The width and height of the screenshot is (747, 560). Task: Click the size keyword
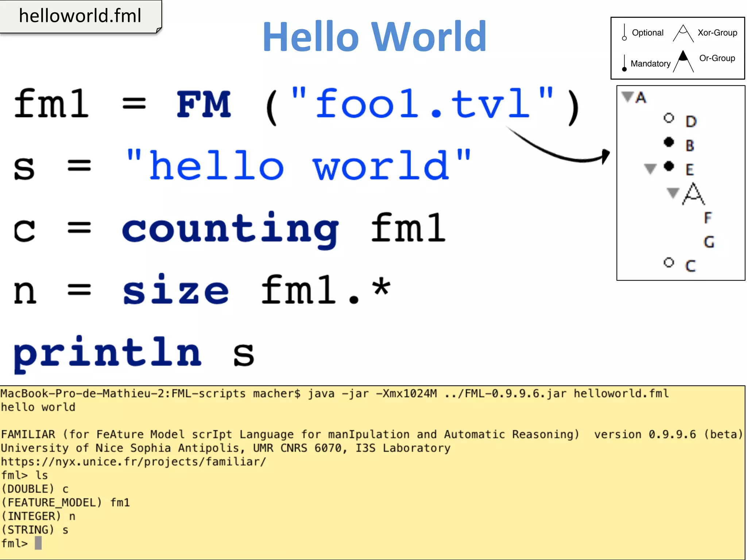pyautogui.click(x=176, y=289)
